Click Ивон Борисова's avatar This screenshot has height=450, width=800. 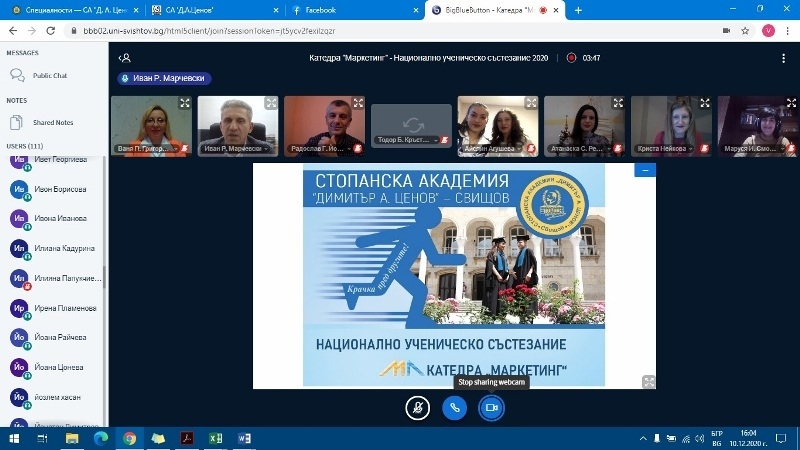19,189
